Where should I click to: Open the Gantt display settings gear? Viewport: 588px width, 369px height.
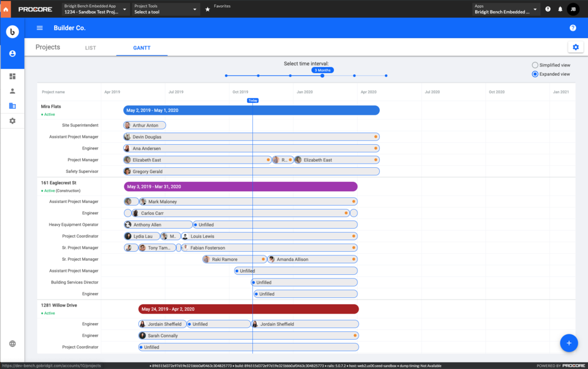pos(576,47)
